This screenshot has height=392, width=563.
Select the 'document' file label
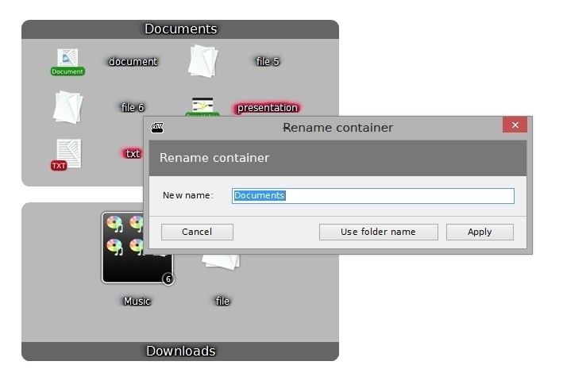tap(133, 62)
